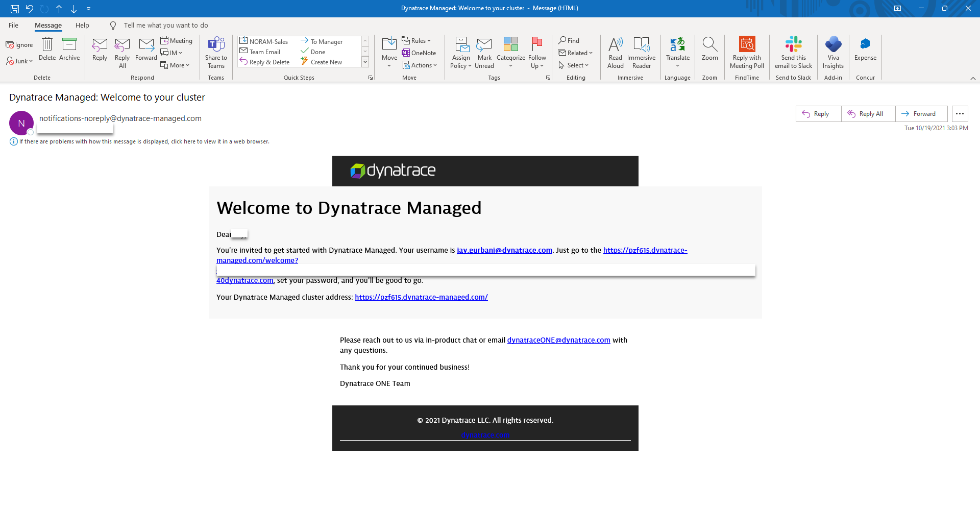980x531 pixels.
Task: Open the dynatraceONE@dynatrace.com email link
Action: 558,340
